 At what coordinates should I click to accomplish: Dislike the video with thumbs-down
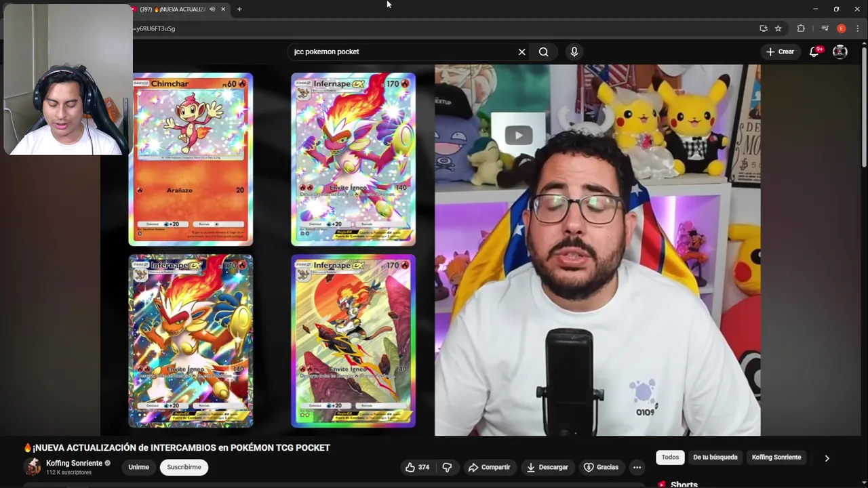[x=447, y=467]
